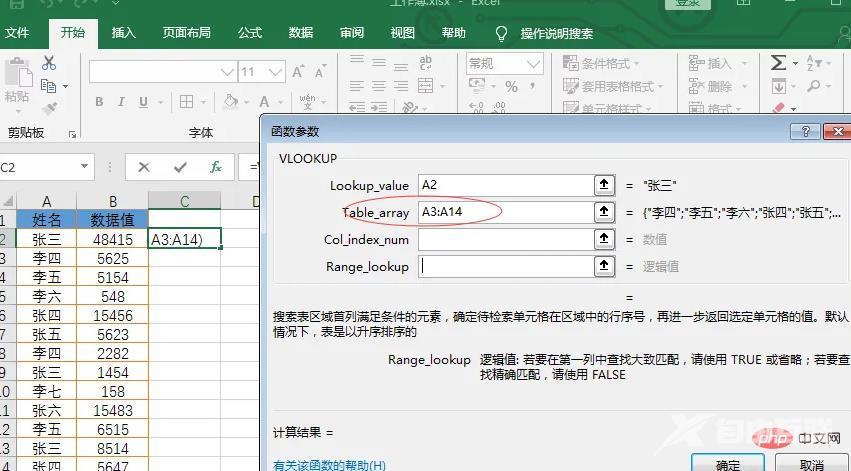The height and width of the screenshot is (471, 851).
Task: Click the AutoSum sigma icon
Action: click(x=778, y=63)
